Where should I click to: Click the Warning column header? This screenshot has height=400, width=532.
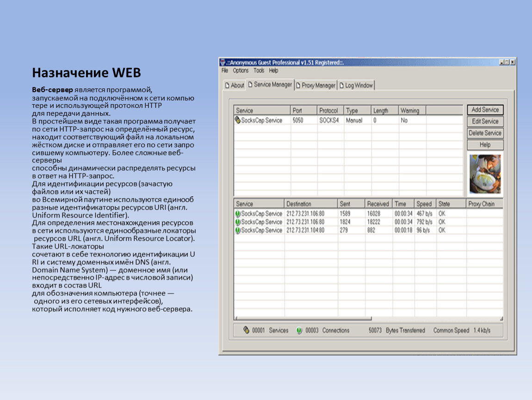412,110
